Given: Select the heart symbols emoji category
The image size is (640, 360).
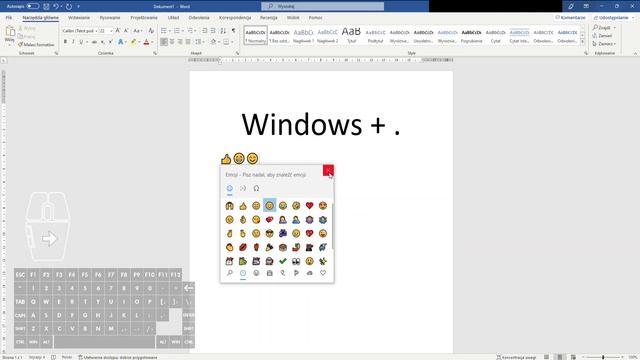Looking at the screenshot, I should [323, 273].
